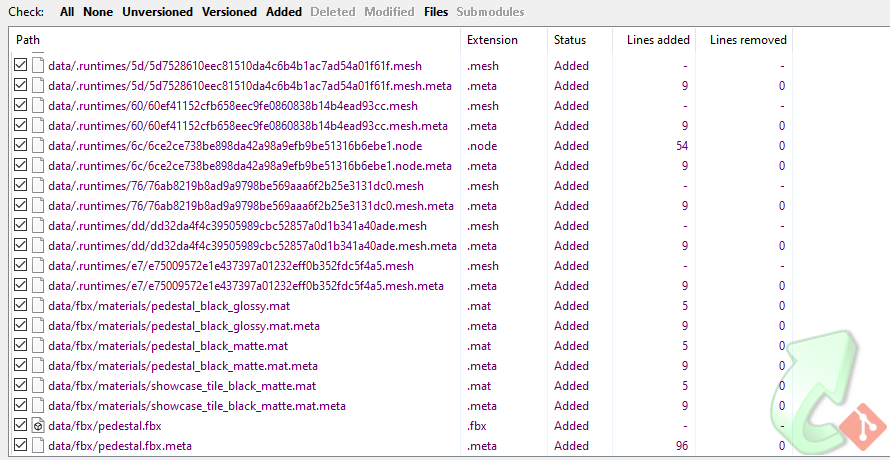
Task: Click the file icon of 5d7528610eec...mesh row
Action: (37, 65)
